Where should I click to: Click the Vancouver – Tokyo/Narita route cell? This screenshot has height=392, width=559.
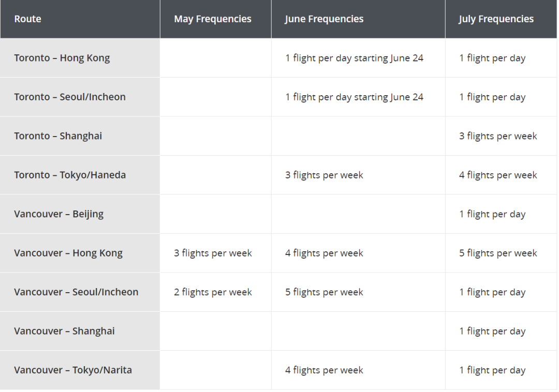point(80,370)
